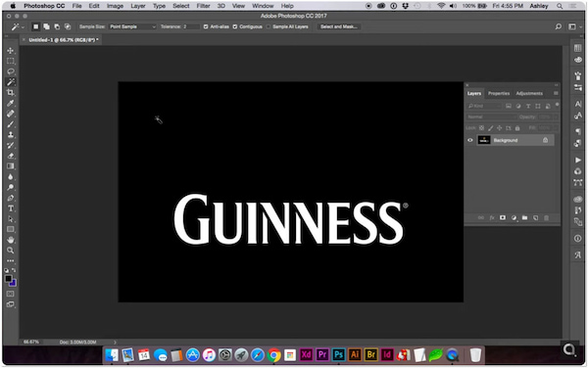Screen dimensions: 588x368
Task: Click the New Selection mode icon
Action: (35, 26)
